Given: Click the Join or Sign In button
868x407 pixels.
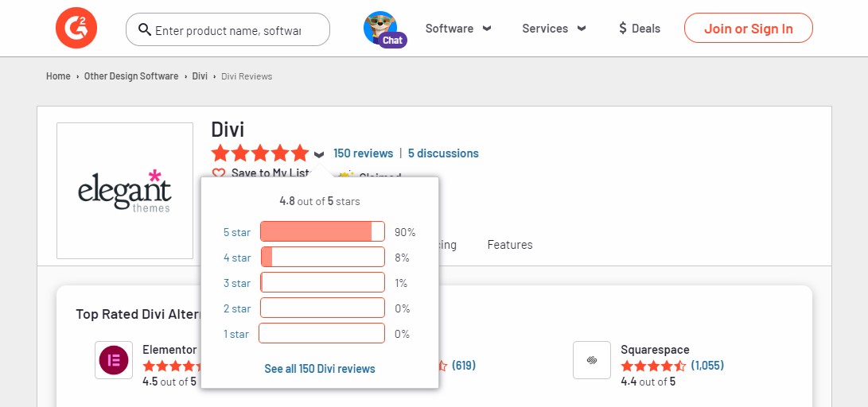Looking at the screenshot, I should pyautogui.click(x=749, y=28).
